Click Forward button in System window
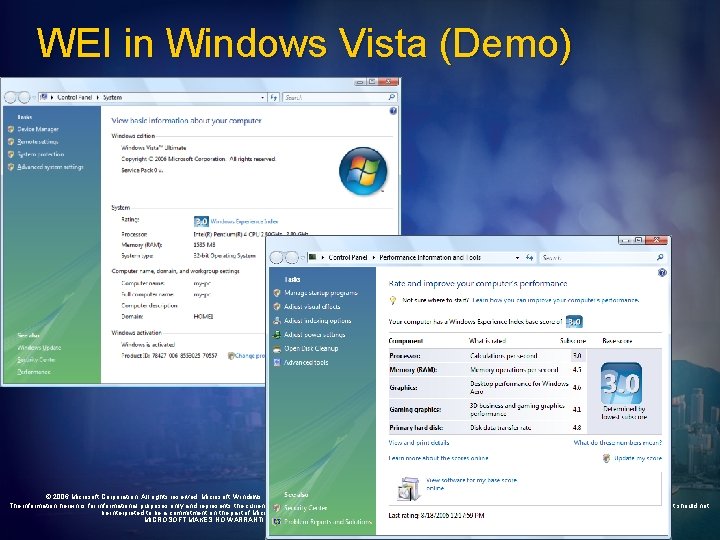The width and height of the screenshot is (720, 540). tap(24, 97)
